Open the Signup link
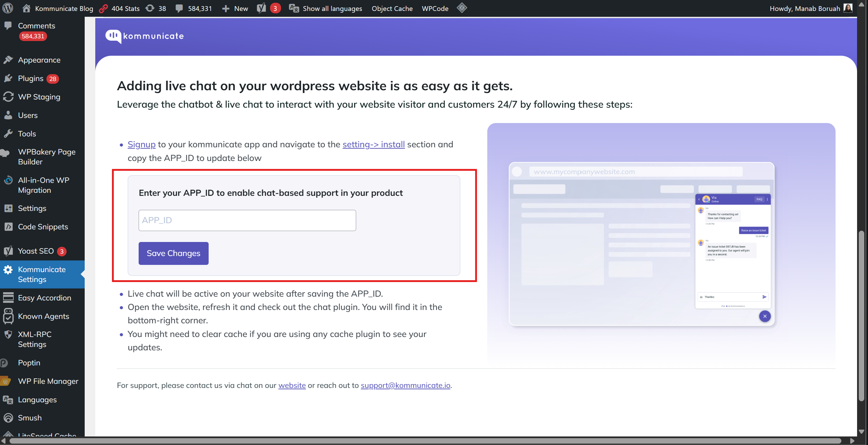 [x=141, y=145]
